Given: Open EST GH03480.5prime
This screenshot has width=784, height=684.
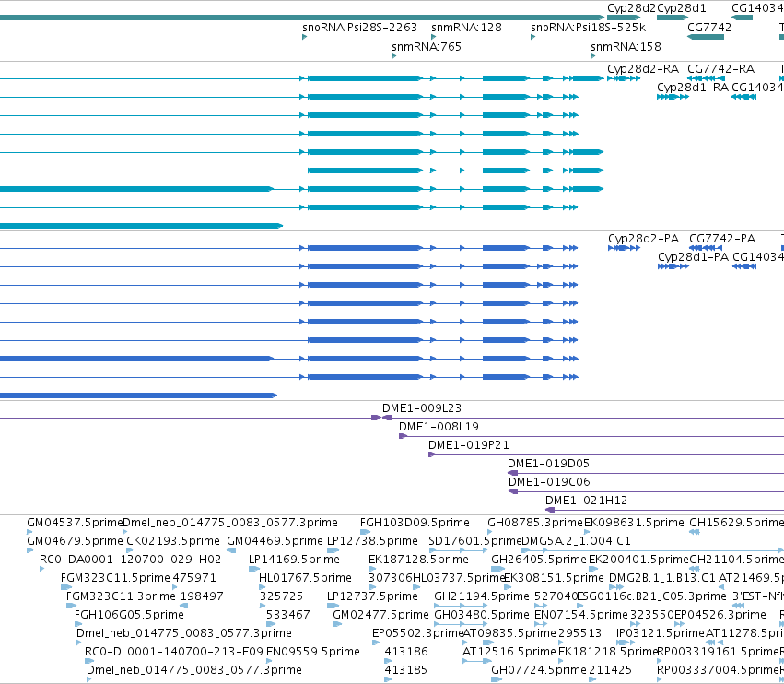Looking at the screenshot, I should point(482,615).
